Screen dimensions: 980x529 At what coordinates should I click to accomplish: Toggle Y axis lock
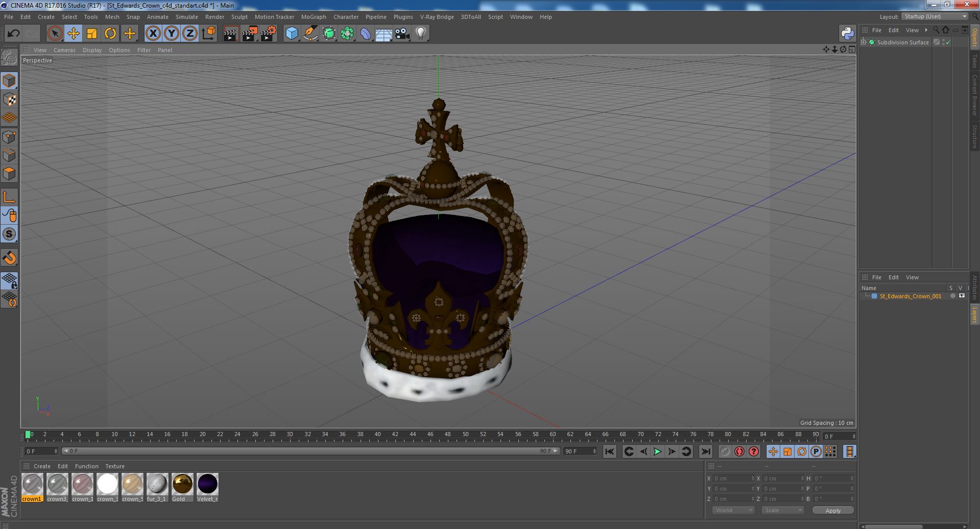pyautogui.click(x=172, y=34)
